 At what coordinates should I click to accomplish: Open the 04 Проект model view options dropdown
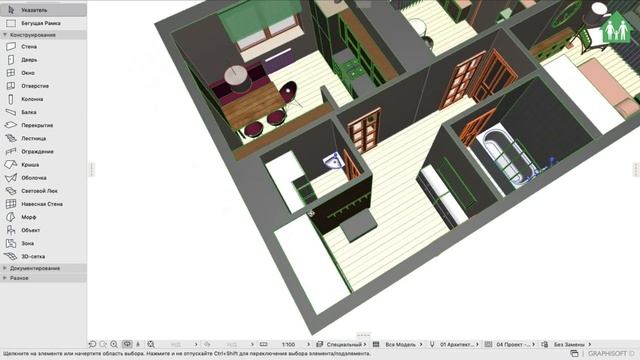515,344
